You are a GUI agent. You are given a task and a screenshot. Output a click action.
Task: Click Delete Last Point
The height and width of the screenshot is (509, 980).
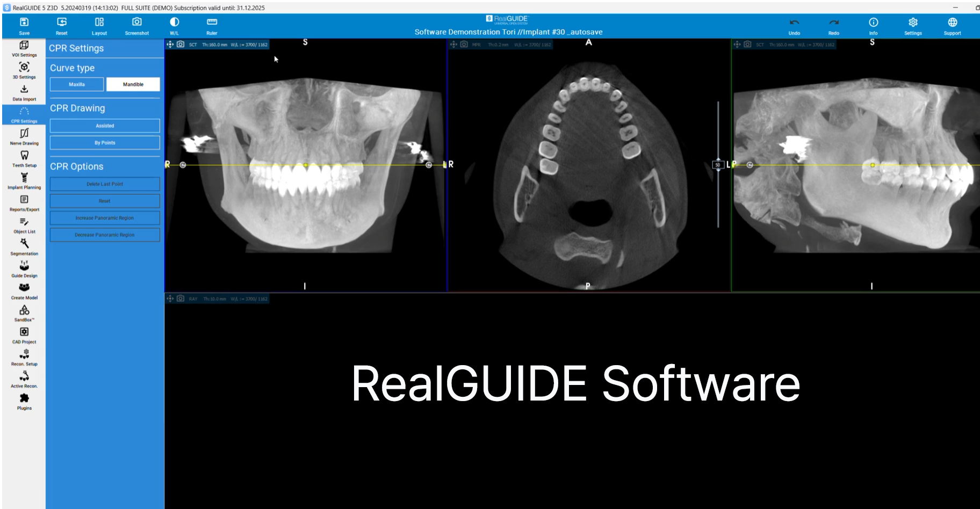105,184
